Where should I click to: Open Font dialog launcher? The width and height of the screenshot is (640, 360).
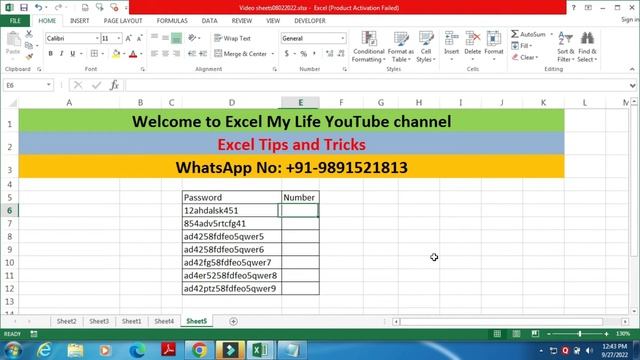[142, 69]
